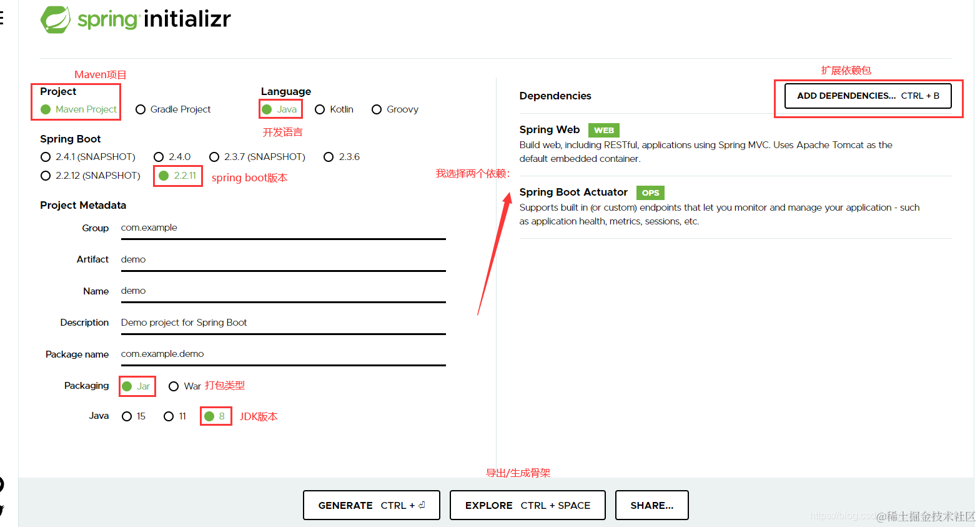Click the Spring Boot section heading
Image resolution: width=980 pixels, height=527 pixels.
tap(71, 139)
